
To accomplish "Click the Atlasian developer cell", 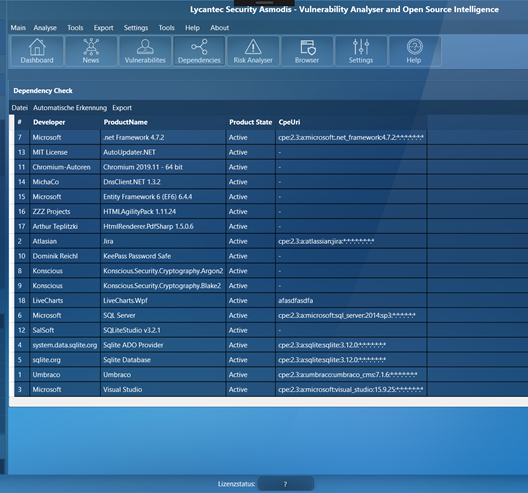I will (x=65, y=241).
